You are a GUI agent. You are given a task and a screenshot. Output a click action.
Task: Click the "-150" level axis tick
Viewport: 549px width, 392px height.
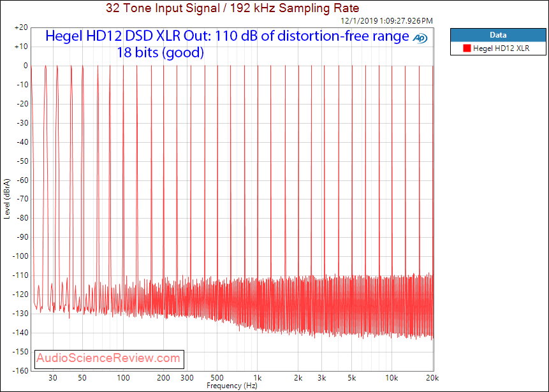tap(20, 352)
